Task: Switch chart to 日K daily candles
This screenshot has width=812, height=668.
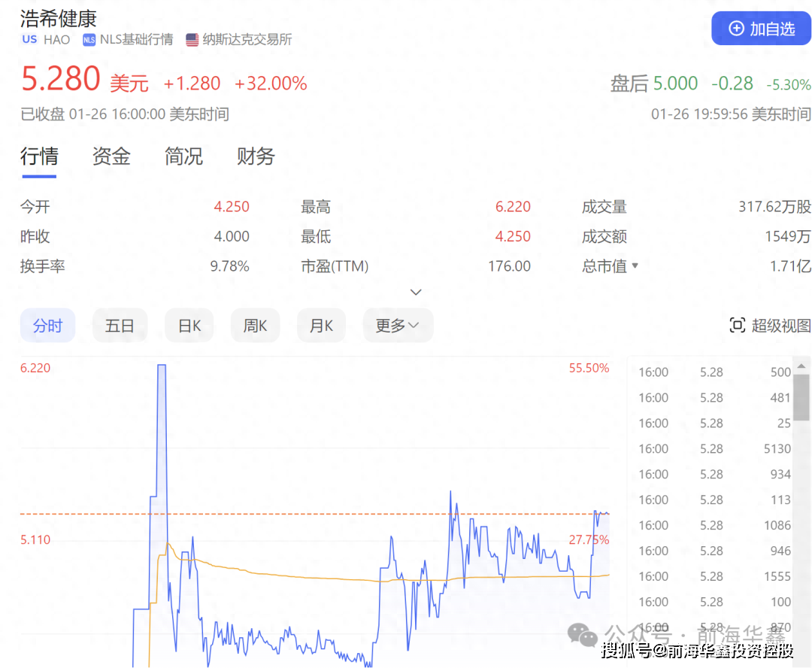Action: pyautogui.click(x=189, y=324)
